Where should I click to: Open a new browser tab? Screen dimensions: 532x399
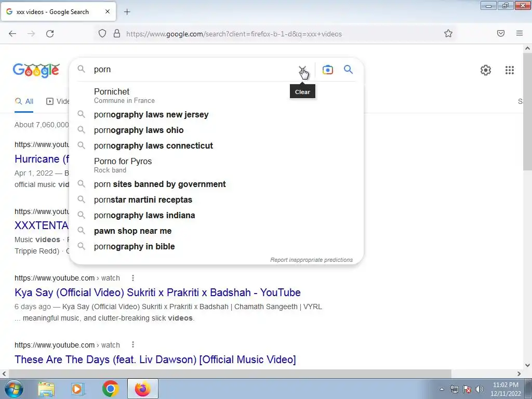pyautogui.click(x=127, y=12)
